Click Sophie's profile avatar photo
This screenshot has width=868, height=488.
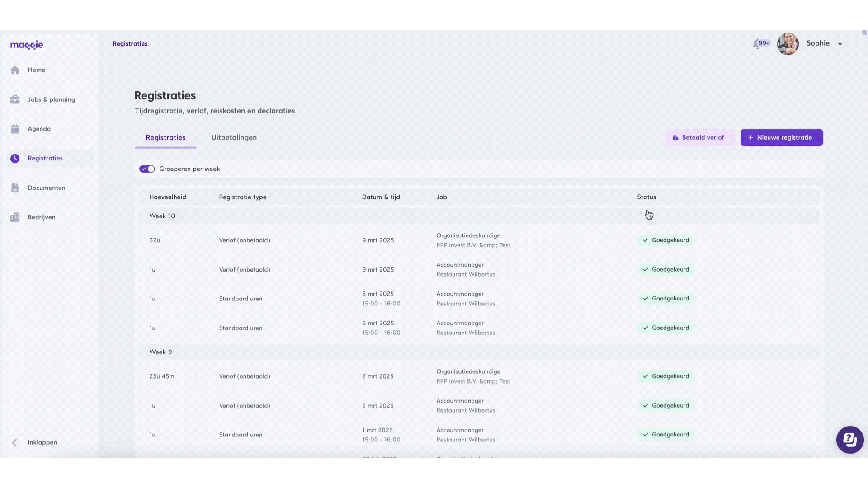(x=788, y=44)
